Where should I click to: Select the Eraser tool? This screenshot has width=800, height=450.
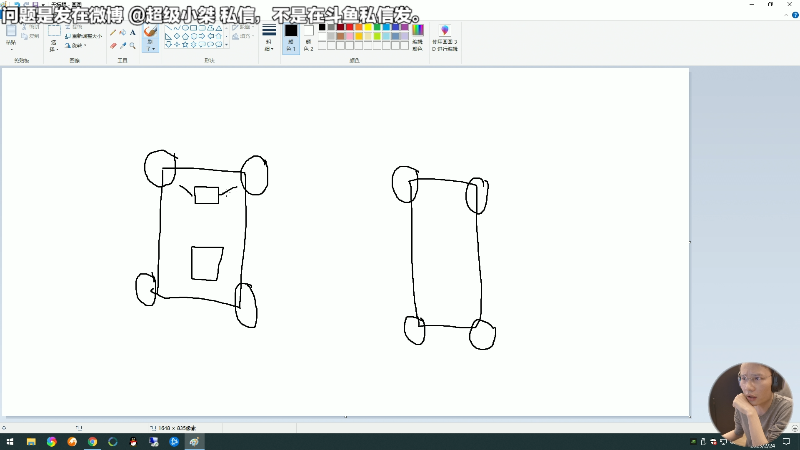(x=113, y=45)
